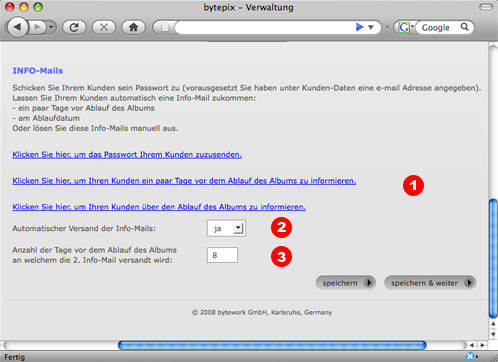This screenshot has height=362, width=498.
Task: Click the Fertig status text
Action: tap(15, 357)
